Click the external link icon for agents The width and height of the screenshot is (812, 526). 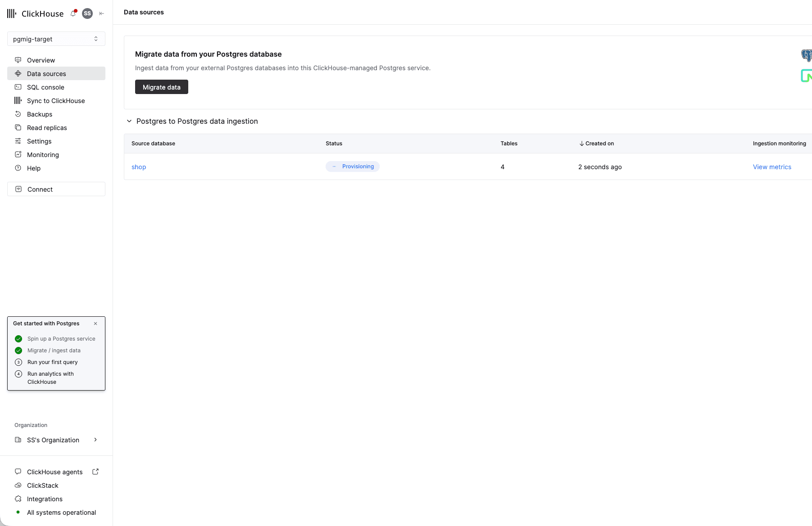tap(95, 472)
